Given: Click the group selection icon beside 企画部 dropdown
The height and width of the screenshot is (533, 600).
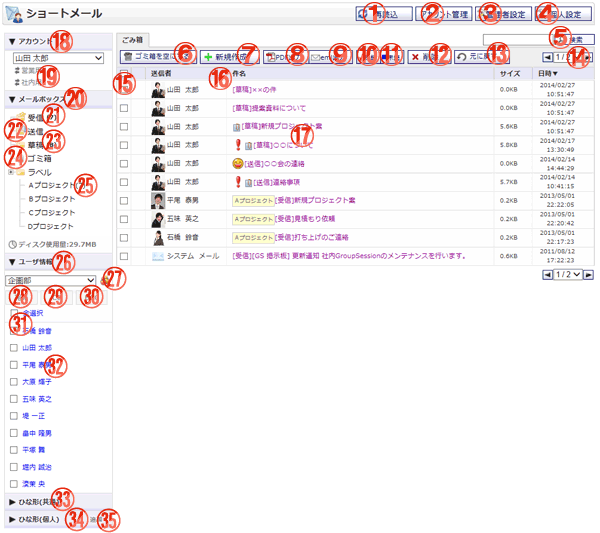Looking at the screenshot, I should pos(104,282).
